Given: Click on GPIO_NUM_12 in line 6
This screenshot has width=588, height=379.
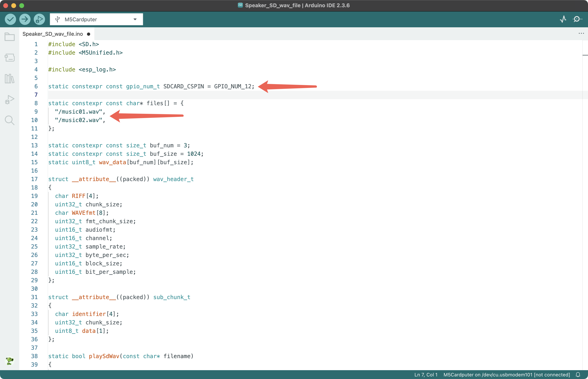Looking at the screenshot, I should 233,86.
